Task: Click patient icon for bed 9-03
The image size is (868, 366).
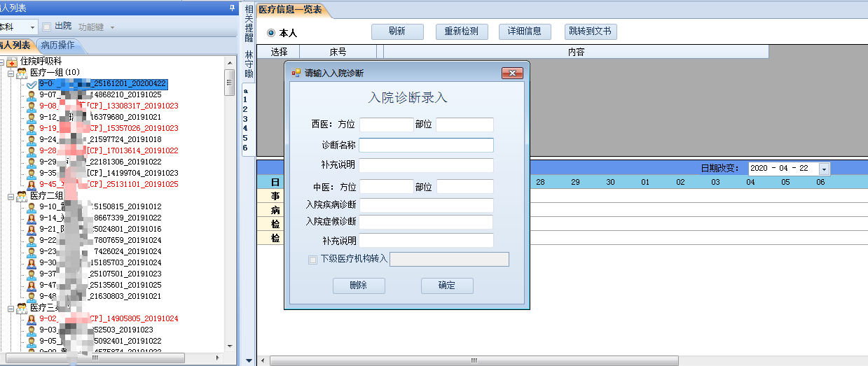Action: tap(32, 330)
